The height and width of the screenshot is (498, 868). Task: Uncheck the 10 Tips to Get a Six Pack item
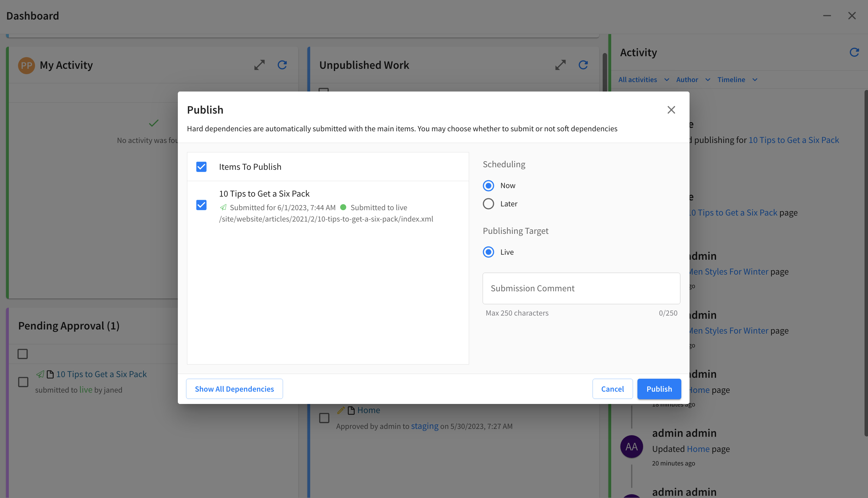pos(201,205)
